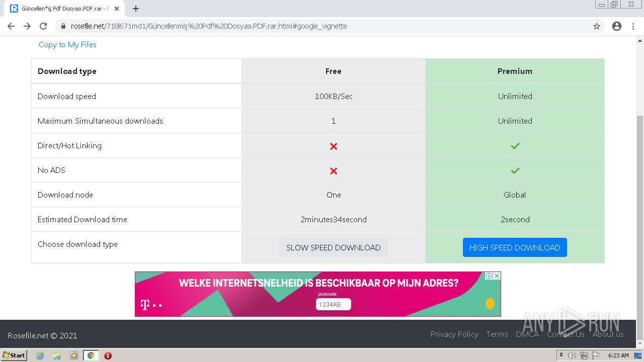Start the SLOW SPEED DOWNLOAD

coord(334,247)
